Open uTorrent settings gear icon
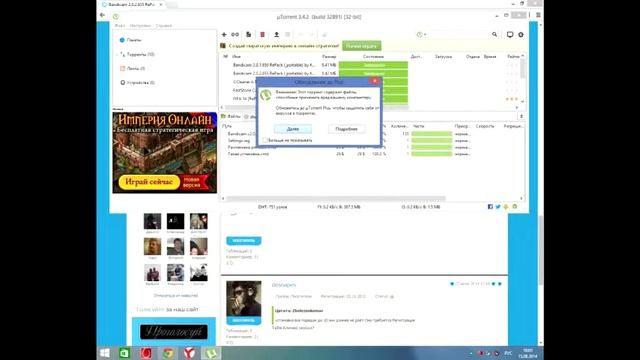Viewport: 640px width, 360px height. pyautogui.click(x=521, y=35)
